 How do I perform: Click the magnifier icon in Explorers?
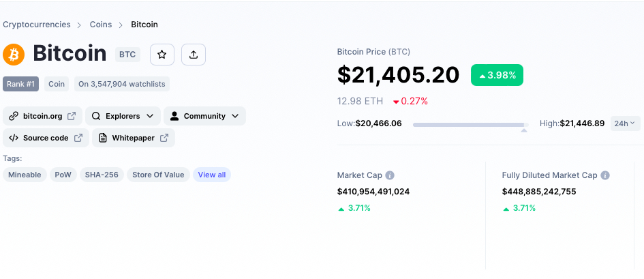(x=95, y=116)
